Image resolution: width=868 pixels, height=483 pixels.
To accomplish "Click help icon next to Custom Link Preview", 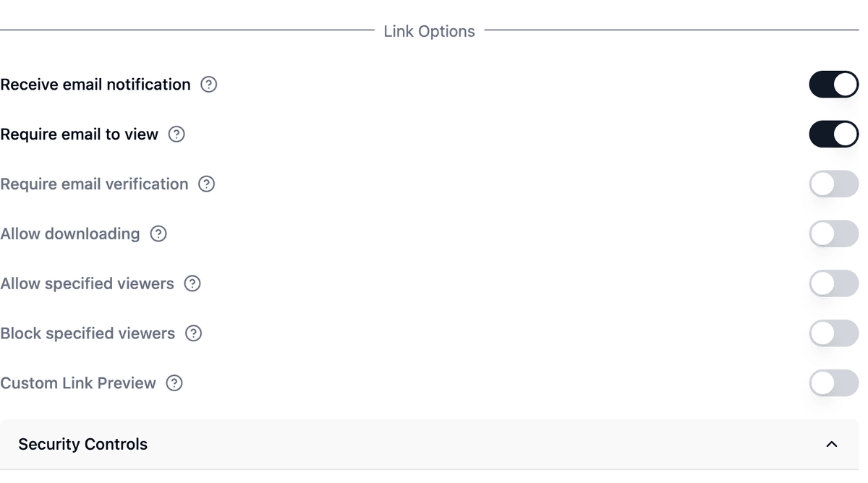I will click(174, 383).
